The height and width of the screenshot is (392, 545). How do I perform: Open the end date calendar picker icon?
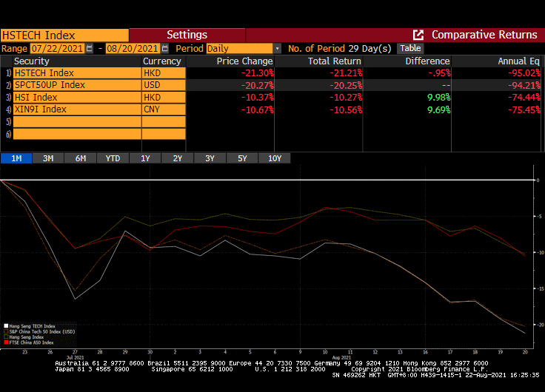pos(165,48)
